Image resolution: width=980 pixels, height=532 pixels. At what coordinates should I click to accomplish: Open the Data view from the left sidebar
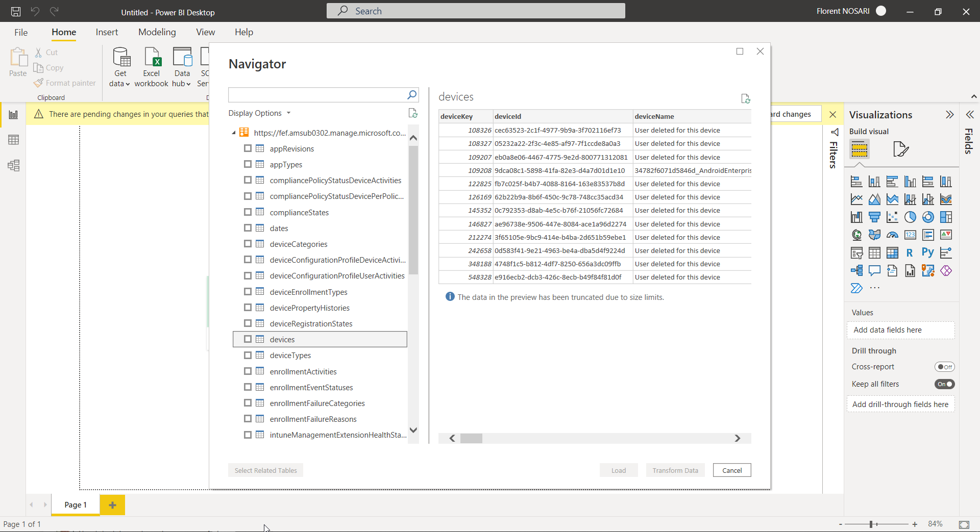(x=14, y=140)
